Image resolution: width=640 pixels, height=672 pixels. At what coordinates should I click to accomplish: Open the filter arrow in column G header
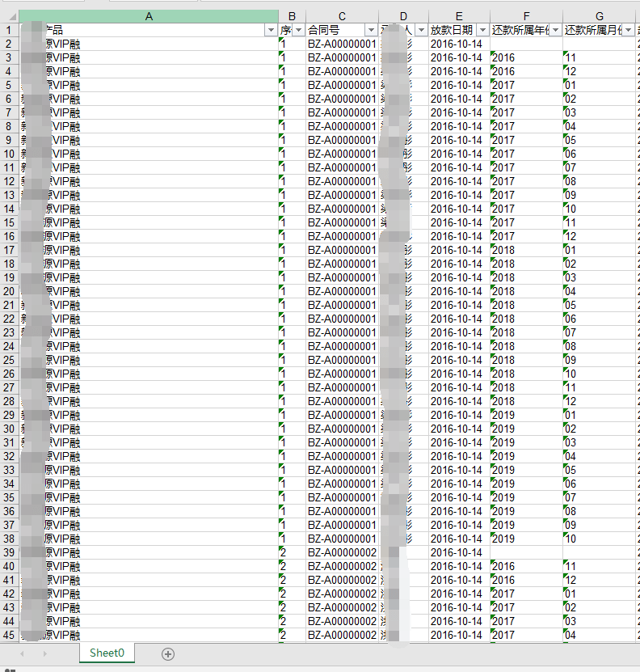coord(629,30)
